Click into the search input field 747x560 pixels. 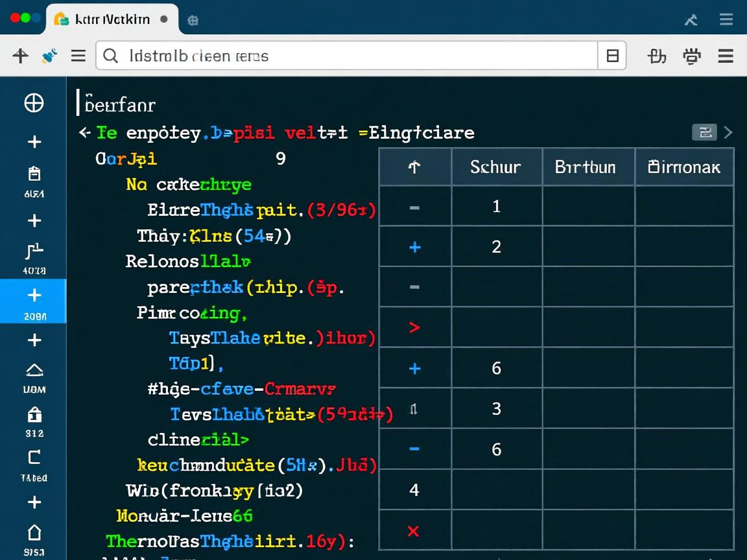click(x=350, y=56)
